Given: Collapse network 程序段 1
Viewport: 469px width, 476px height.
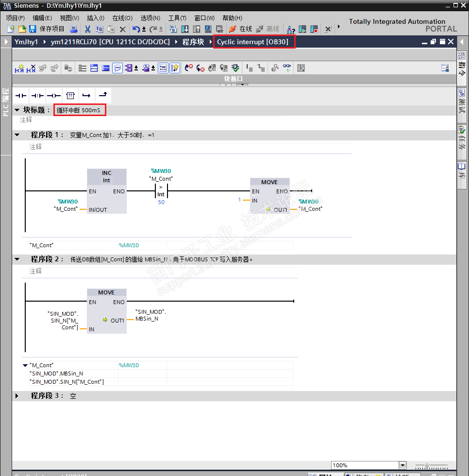Looking at the screenshot, I should 17,135.
